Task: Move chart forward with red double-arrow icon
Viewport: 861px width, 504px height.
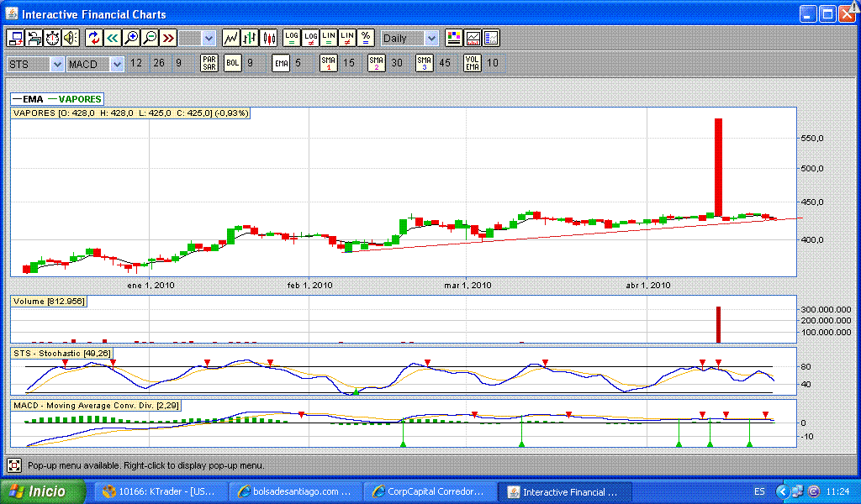Action: point(168,38)
